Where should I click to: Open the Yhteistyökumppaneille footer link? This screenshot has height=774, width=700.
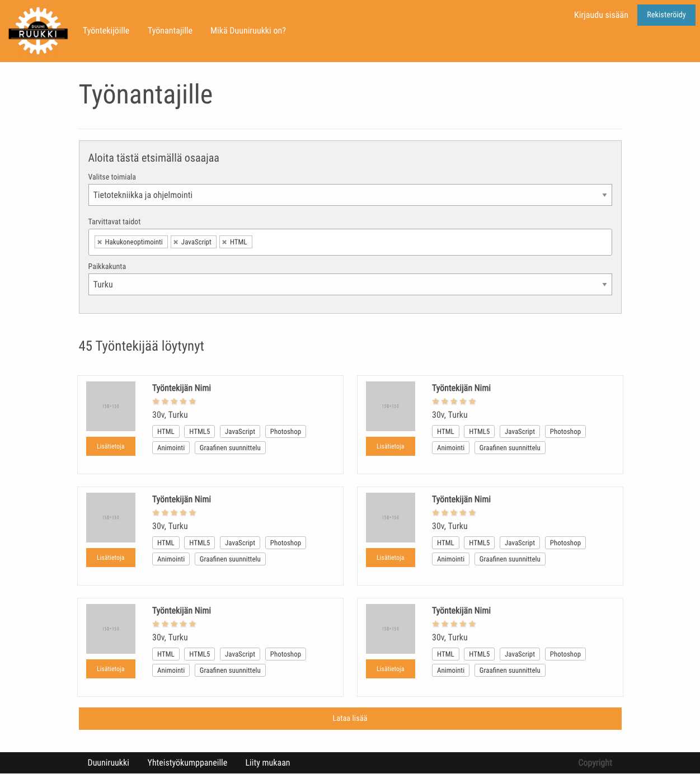187,763
